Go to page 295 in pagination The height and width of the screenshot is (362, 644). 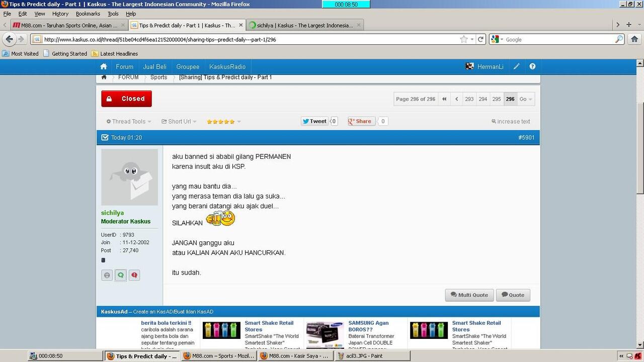(497, 99)
